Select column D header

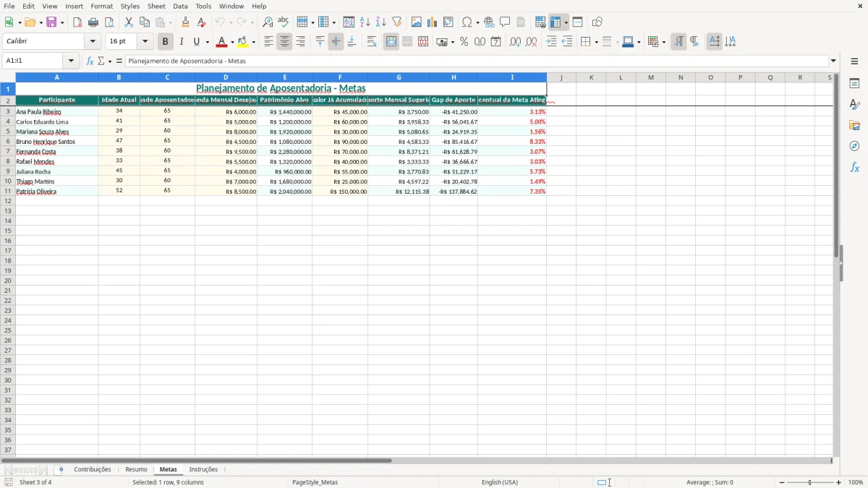(x=226, y=77)
